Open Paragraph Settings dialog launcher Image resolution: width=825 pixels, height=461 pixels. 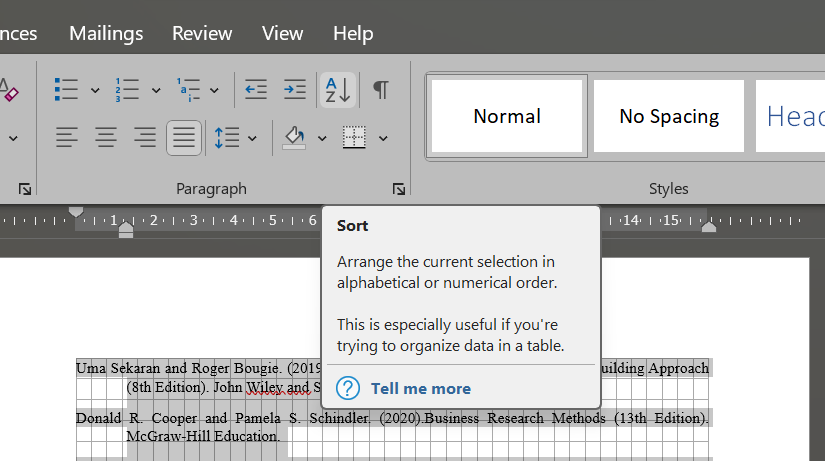[398, 189]
